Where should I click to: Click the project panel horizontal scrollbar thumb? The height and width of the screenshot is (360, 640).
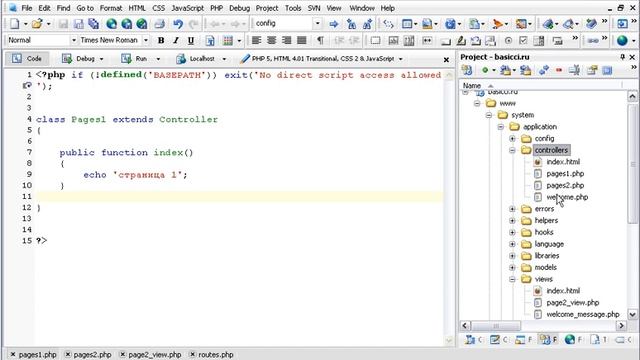pyautogui.click(x=496, y=326)
